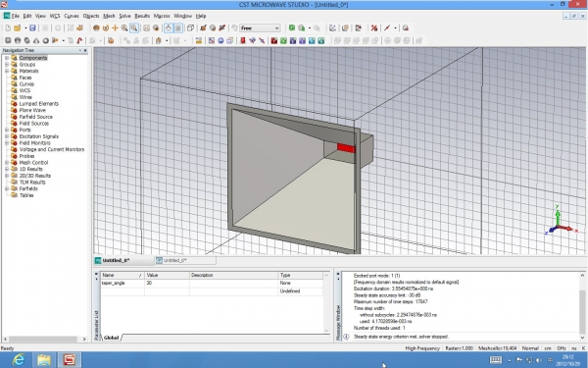
Task: Open the Solve menu
Action: coord(124,16)
